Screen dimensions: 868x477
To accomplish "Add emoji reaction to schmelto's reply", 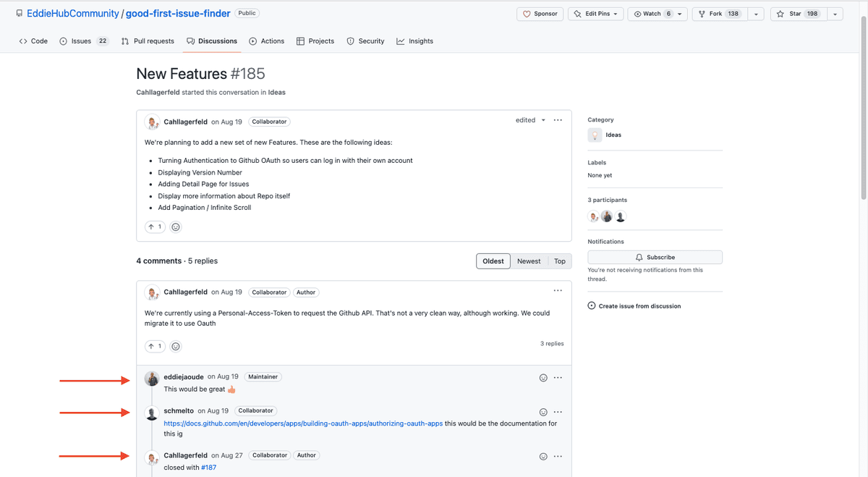I will click(x=543, y=412).
